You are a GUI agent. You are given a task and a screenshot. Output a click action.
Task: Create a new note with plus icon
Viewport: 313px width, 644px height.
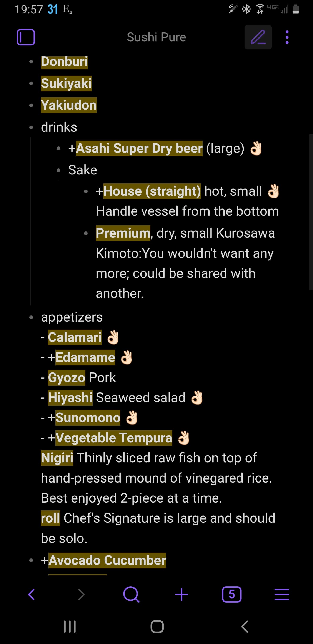[x=181, y=594]
